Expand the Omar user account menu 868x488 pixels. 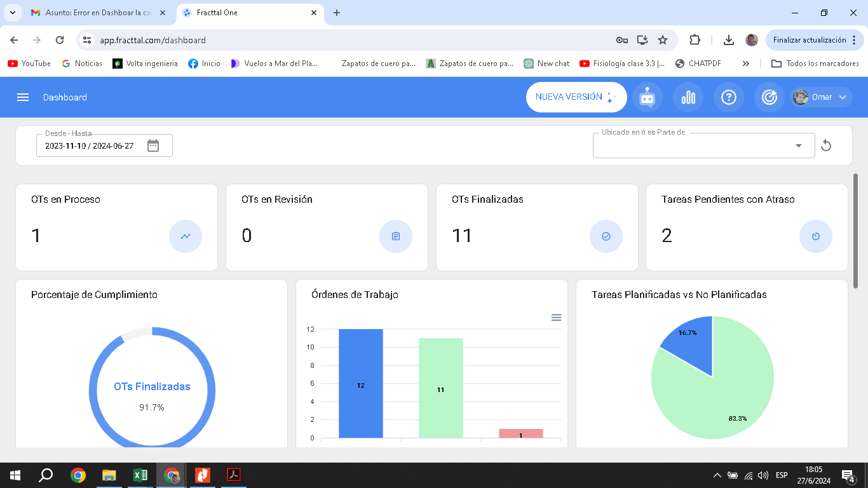[822, 97]
